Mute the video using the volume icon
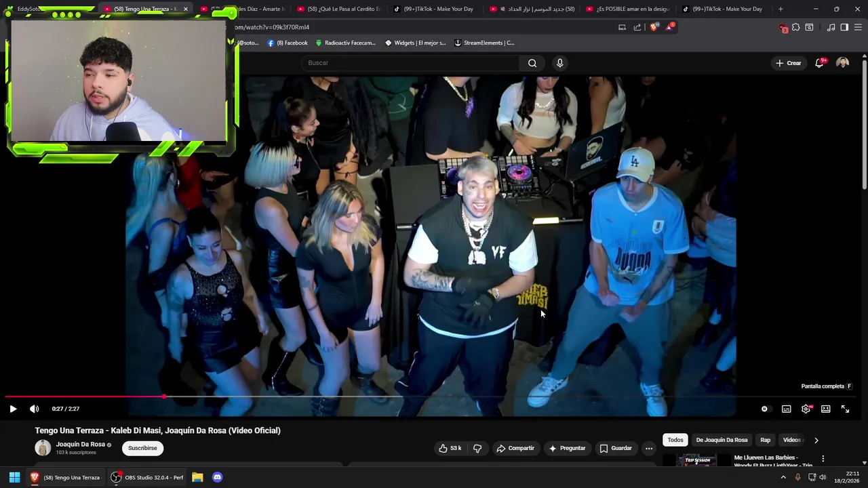 click(35, 409)
